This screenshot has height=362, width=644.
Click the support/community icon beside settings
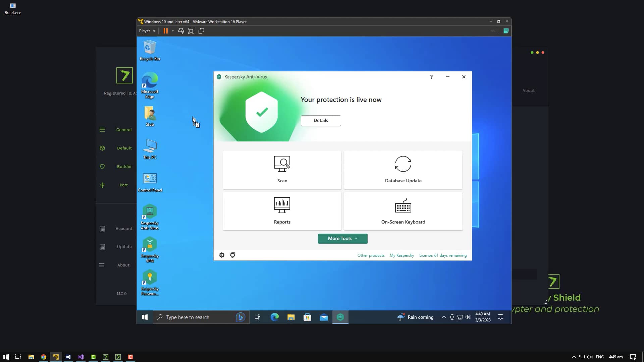[232, 255]
